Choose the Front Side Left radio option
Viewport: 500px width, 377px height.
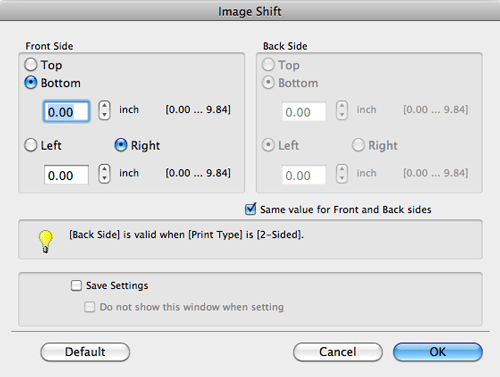[x=31, y=145]
